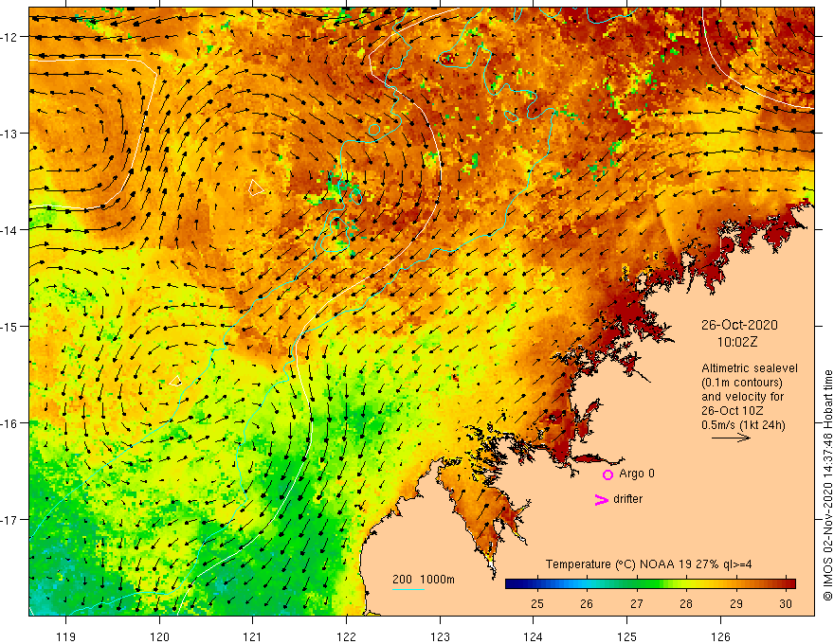This screenshot has height=644, width=834.
Task: Click the time label 10:02Z
Action: tap(736, 342)
